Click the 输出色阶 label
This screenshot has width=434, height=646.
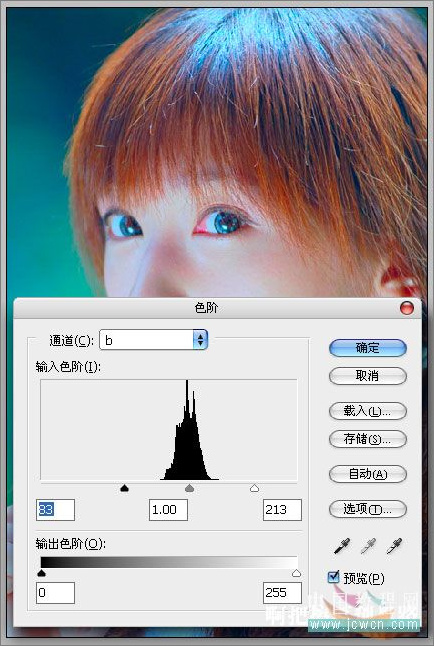(x=70, y=544)
